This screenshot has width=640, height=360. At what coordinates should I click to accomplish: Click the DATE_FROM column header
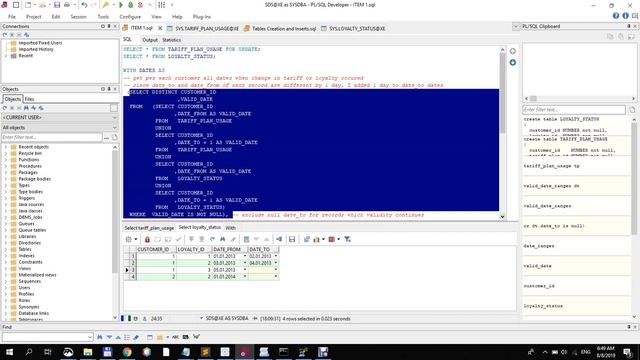pos(229,249)
